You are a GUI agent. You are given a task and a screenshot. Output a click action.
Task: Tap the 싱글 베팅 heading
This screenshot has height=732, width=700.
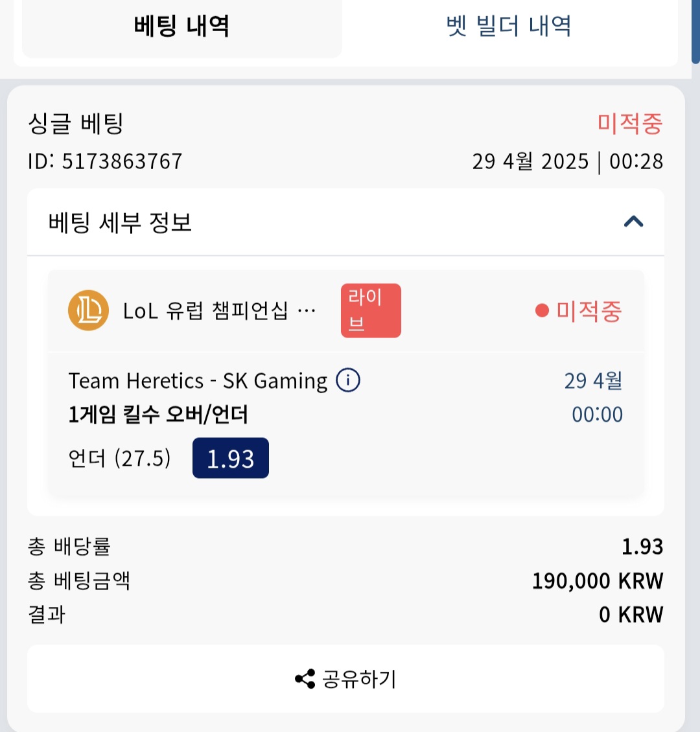pos(76,124)
